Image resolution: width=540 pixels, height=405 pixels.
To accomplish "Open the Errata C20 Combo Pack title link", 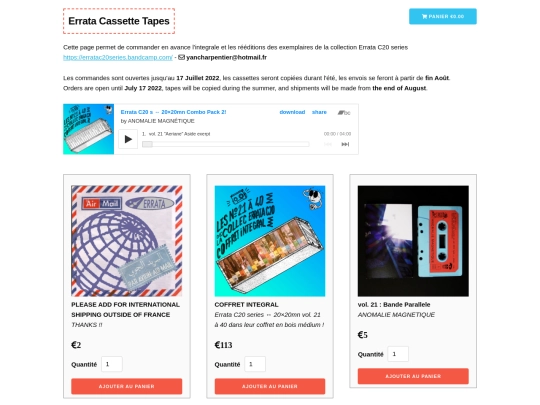I will 173,112.
